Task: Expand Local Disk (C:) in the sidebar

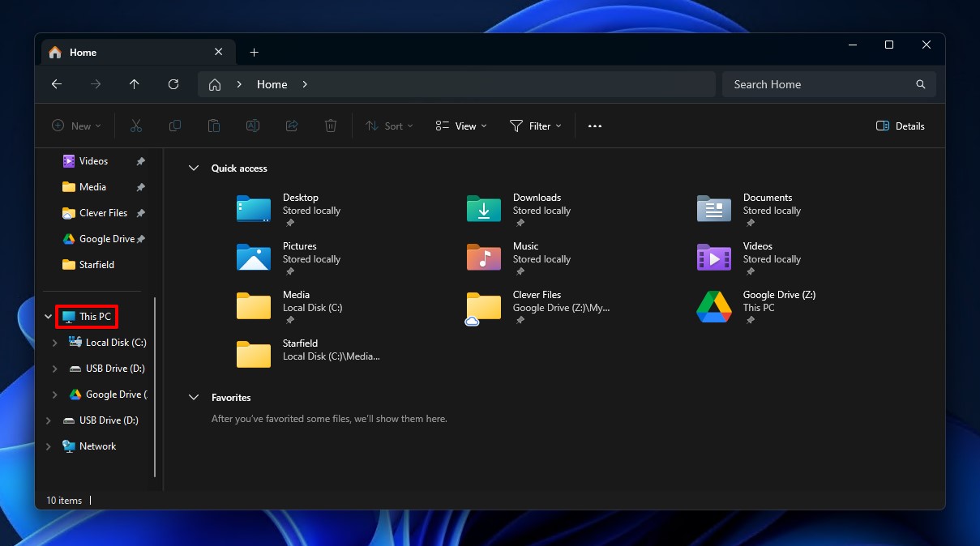Action: (55, 342)
